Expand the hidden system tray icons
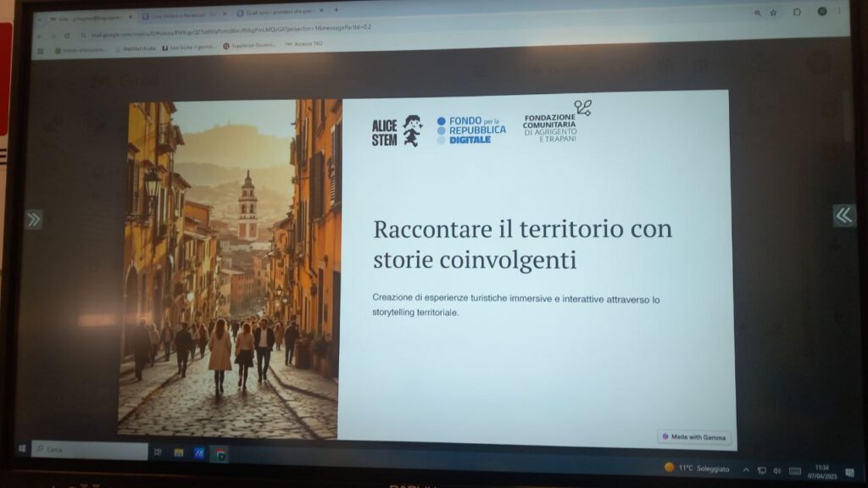This screenshot has height=488, width=868. click(x=746, y=469)
